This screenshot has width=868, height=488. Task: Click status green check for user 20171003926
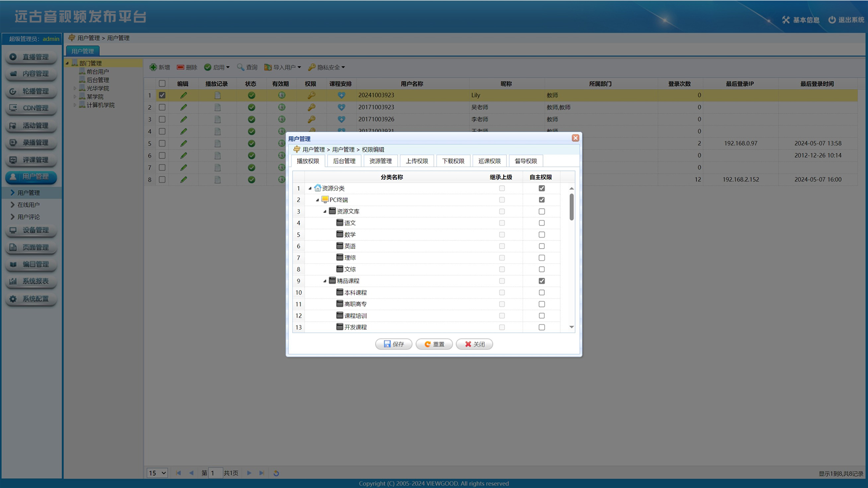pos(251,119)
